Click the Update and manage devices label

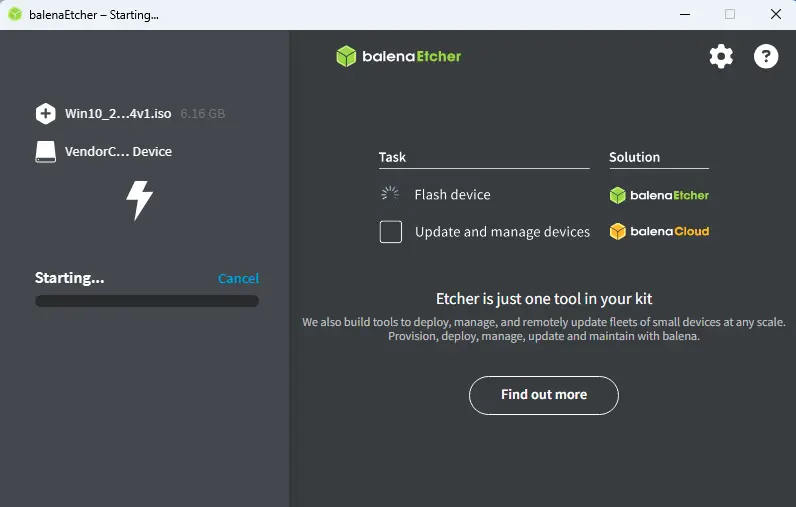click(x=502, y=232)
